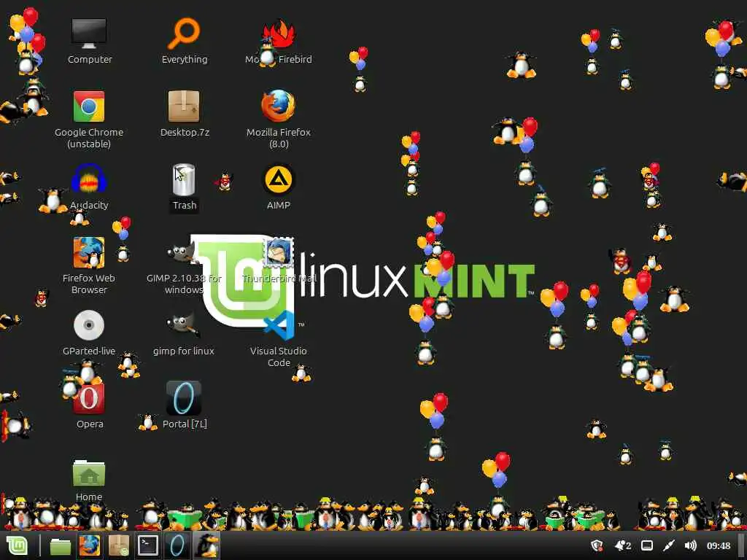Click the 'Trash' label text
This screenshot has width=747, height=560.
click(185, 205)
